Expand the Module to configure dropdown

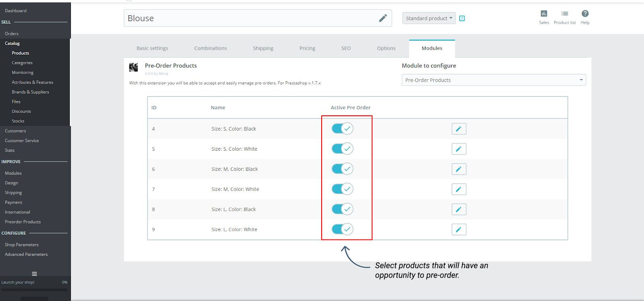[x=493, y=80]
